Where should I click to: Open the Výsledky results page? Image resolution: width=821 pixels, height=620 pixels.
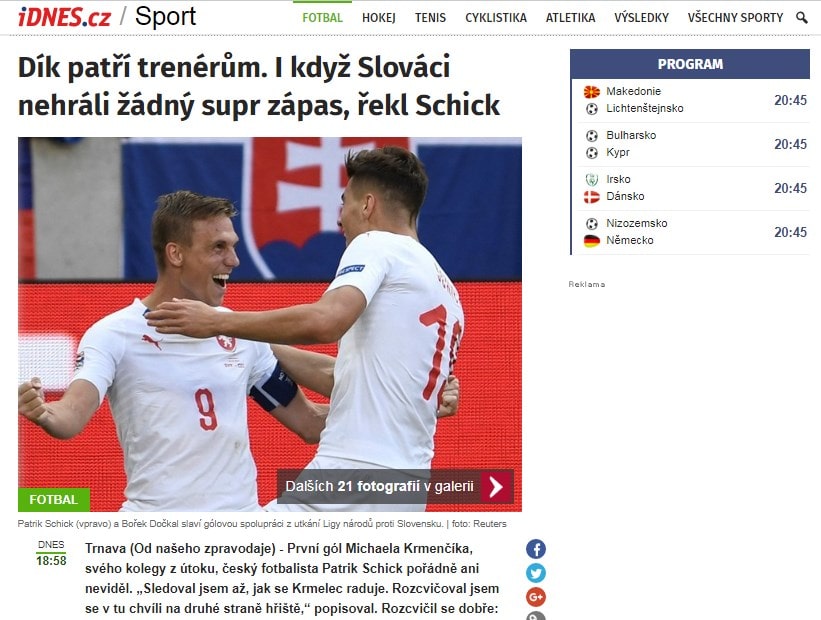(641, 18)
